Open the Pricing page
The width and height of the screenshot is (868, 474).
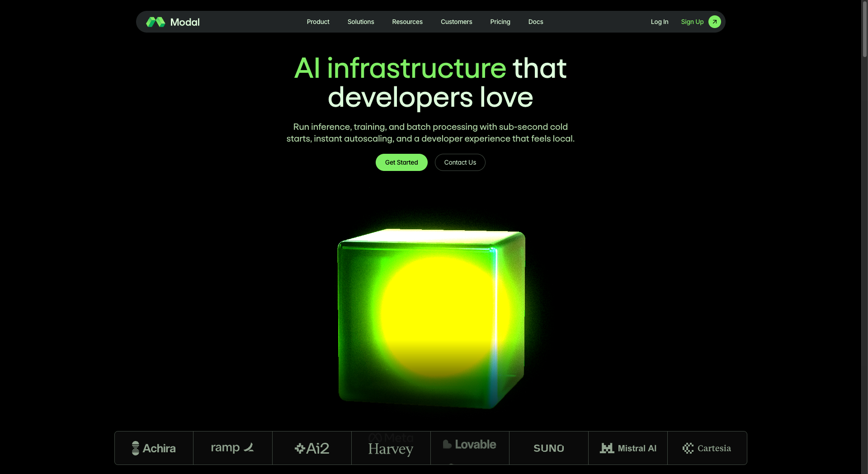tap(500, 22)
